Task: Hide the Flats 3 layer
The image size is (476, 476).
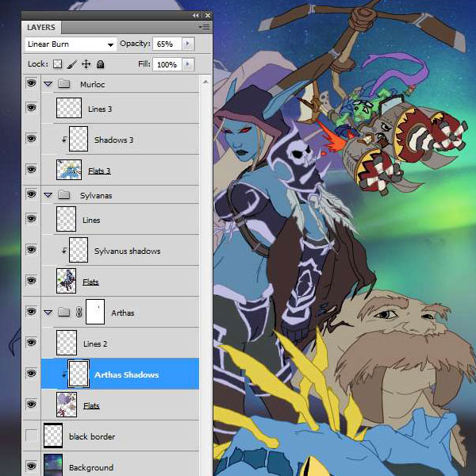Action: pyautogui.click(x=31, y=170)
